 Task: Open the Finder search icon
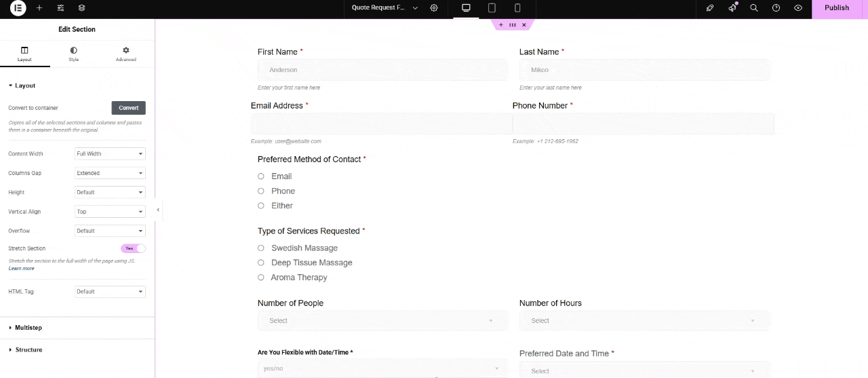pyautogui.click(x=754, y=8)
